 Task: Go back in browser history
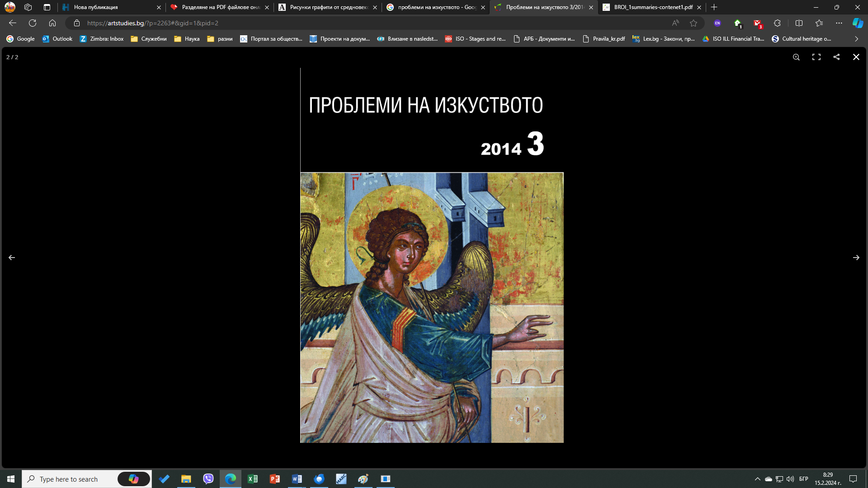click(x=13, y=23)
